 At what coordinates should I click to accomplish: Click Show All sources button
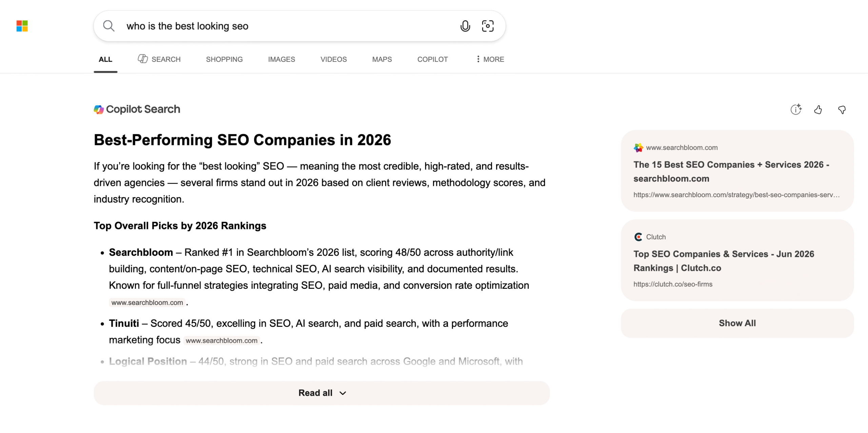point(737,323)
